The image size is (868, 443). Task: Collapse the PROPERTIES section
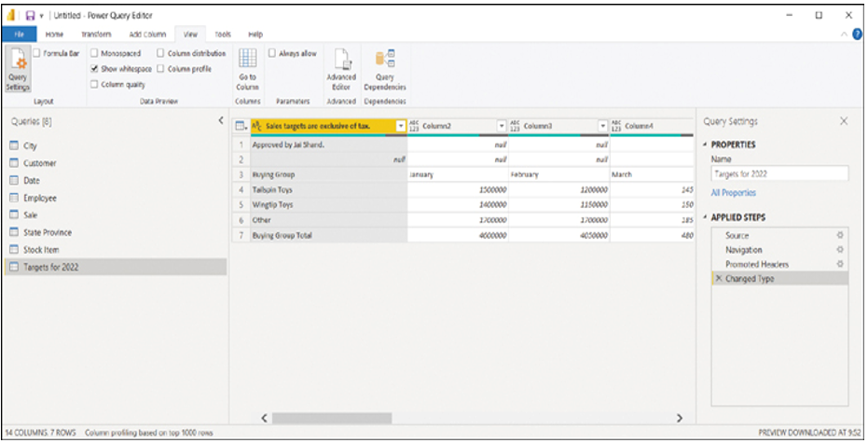tap(705, 145)
